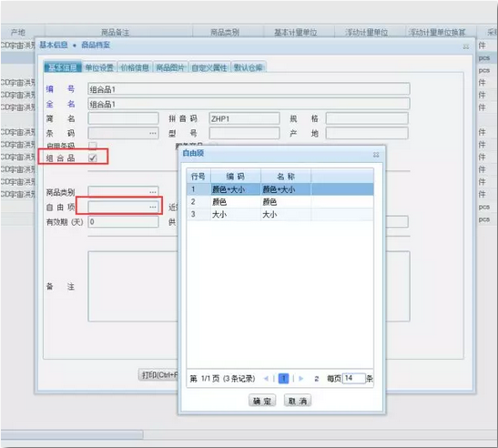The width and height of the screenshot is (498, 448).
Task: Click the 每页 records count field
Action: coord(354,378)
